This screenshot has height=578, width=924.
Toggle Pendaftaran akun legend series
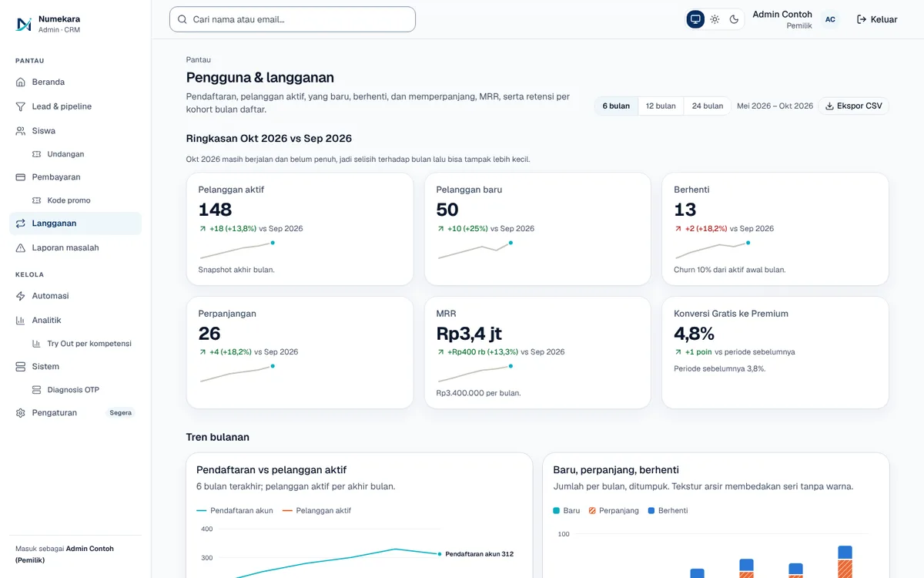click(235, 510)
